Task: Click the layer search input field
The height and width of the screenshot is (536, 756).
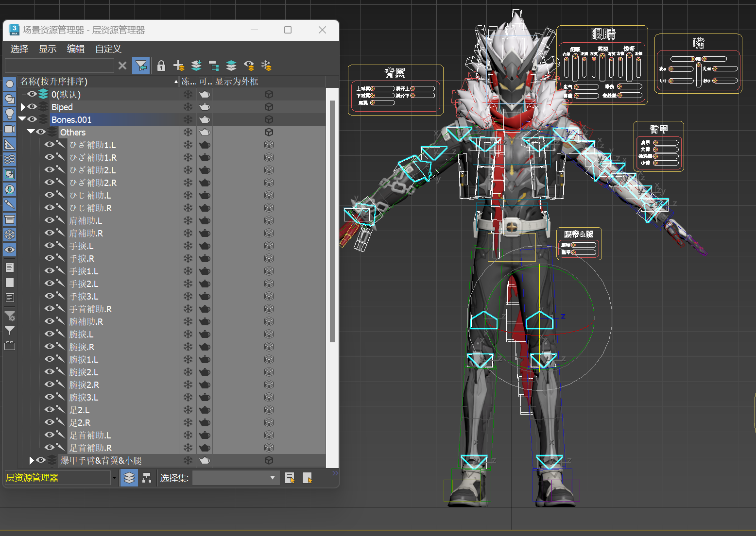Action: 59,66
